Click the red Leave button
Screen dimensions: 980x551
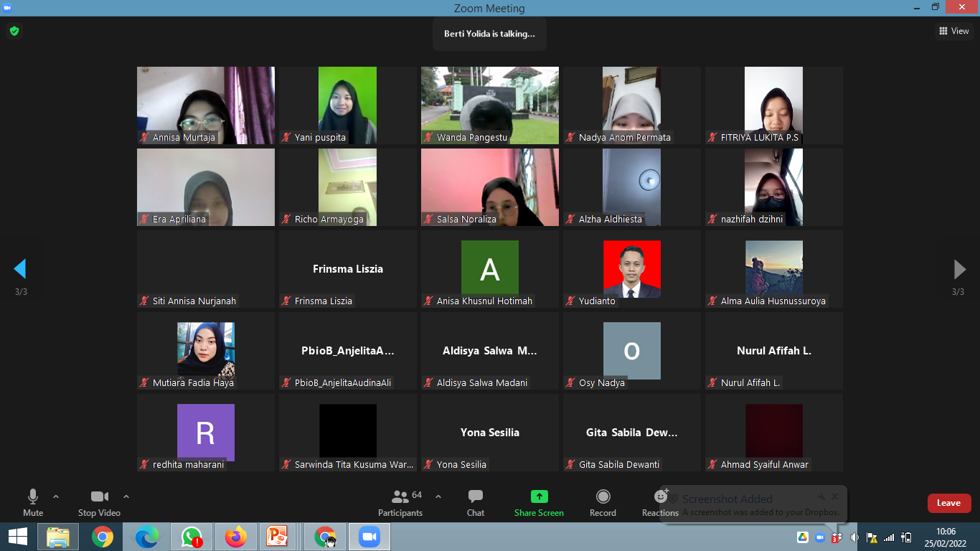[948, 503]
